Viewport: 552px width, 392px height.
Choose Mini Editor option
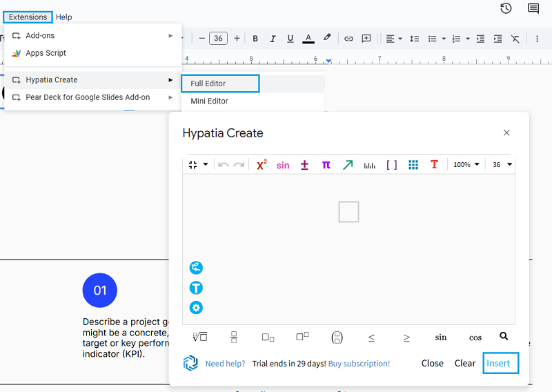pos(253,101)
